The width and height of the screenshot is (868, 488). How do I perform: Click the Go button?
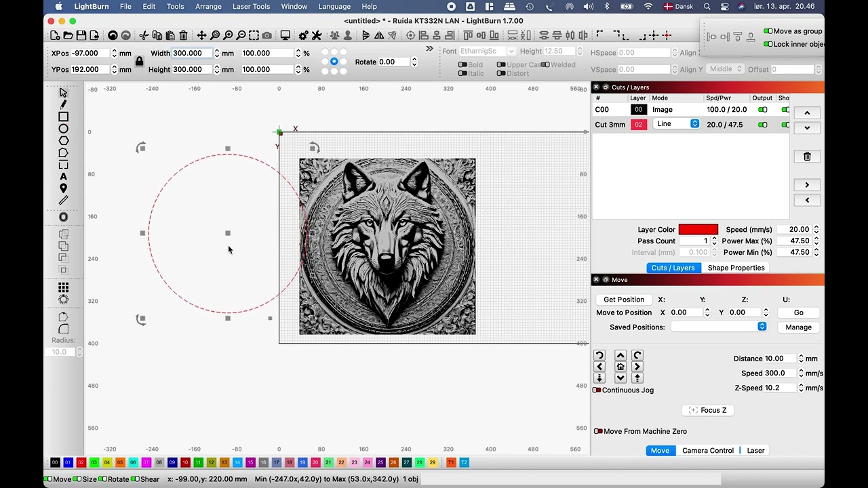798,312
